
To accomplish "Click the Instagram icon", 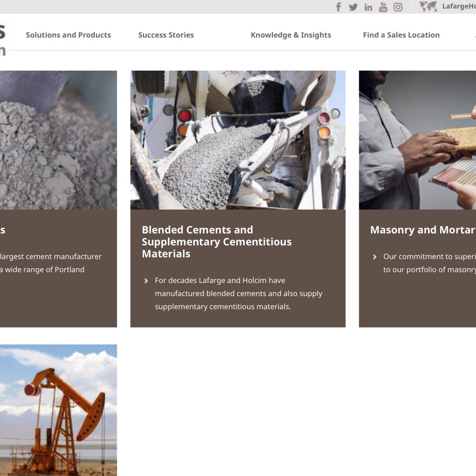I will 398,7.
